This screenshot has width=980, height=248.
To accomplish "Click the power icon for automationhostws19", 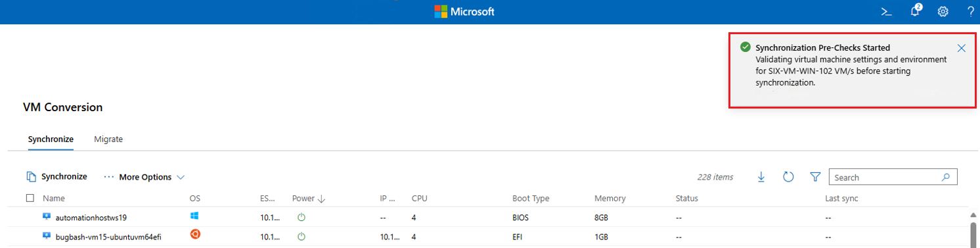I will (x=301, y=217).
